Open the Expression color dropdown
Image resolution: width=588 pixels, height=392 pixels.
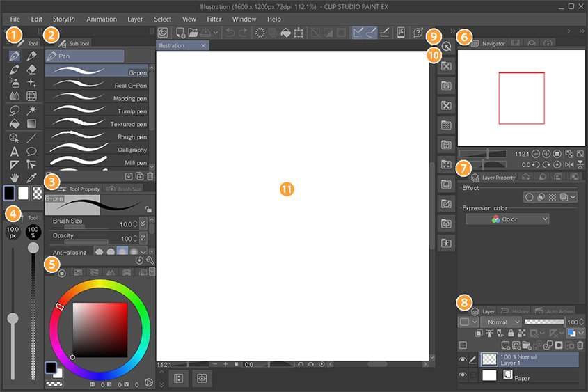pos(507,219)
